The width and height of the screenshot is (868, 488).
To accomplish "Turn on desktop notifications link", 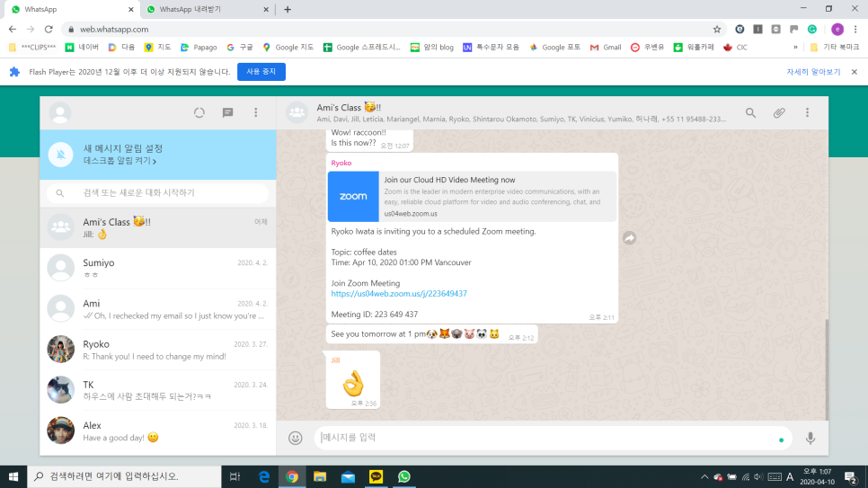I will (120, 161).
